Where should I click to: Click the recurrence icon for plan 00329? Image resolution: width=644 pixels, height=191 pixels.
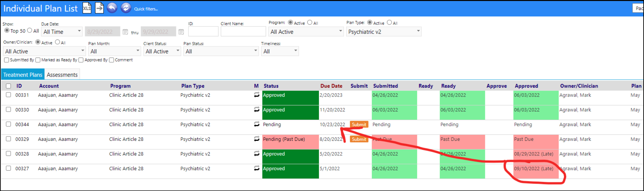click(x=257, y=139)
